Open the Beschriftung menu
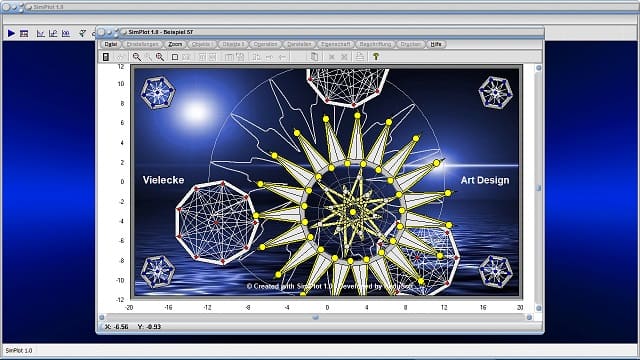 376,44
